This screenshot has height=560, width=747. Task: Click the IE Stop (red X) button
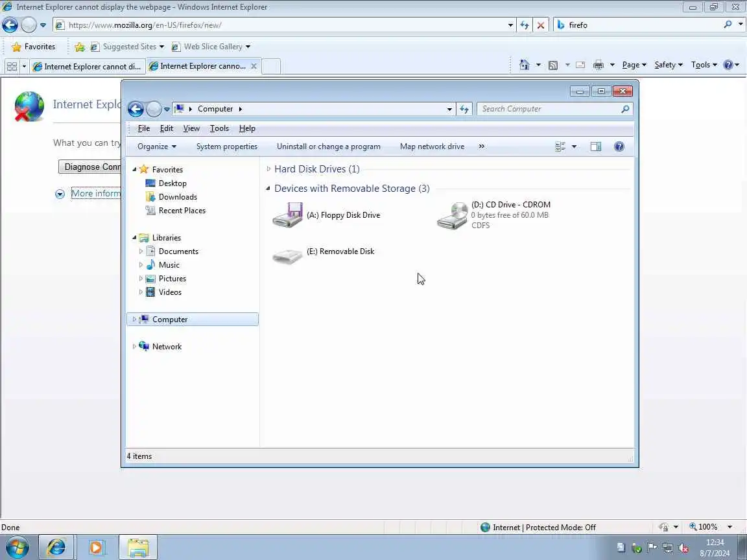click(x=541, y=25)
